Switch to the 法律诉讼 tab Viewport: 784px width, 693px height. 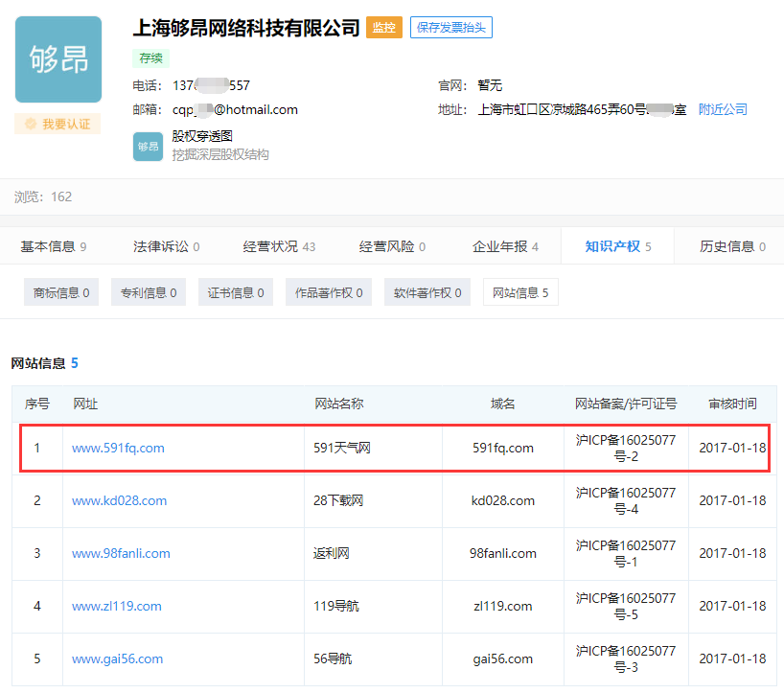166,246
